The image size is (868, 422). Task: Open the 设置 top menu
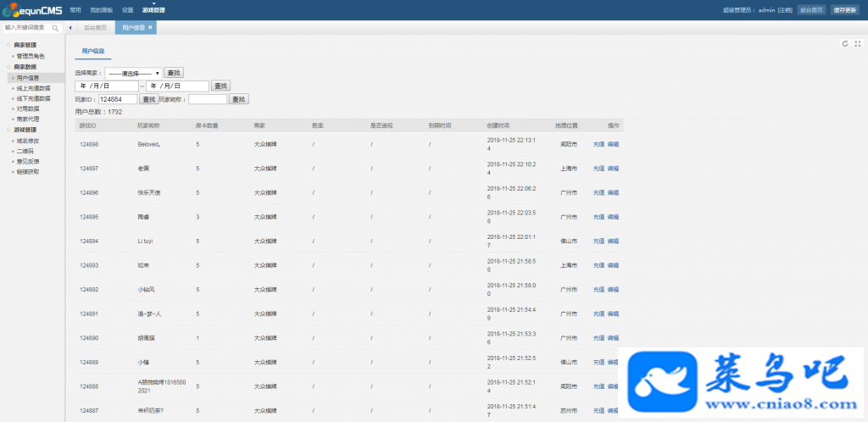128,10
